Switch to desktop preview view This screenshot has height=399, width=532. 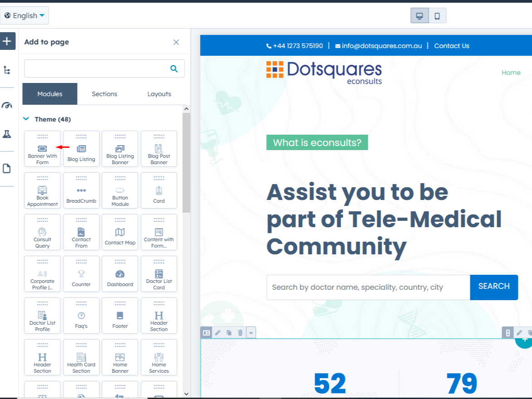pos(420,16)
